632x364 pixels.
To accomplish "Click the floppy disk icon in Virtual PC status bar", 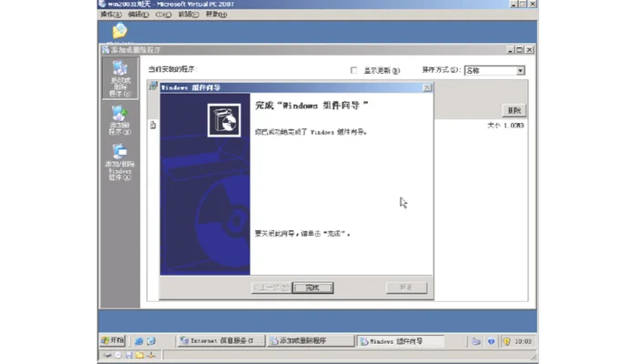I will (129, 355).
